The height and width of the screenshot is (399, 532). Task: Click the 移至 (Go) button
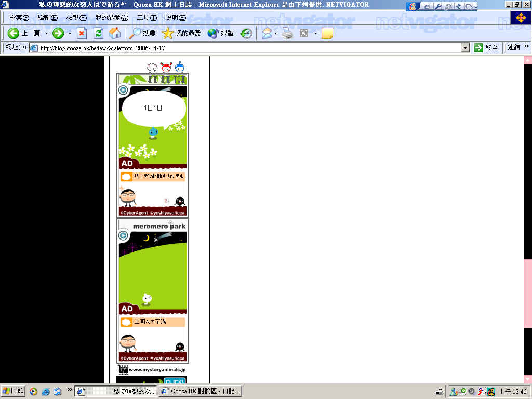[486, 48]
